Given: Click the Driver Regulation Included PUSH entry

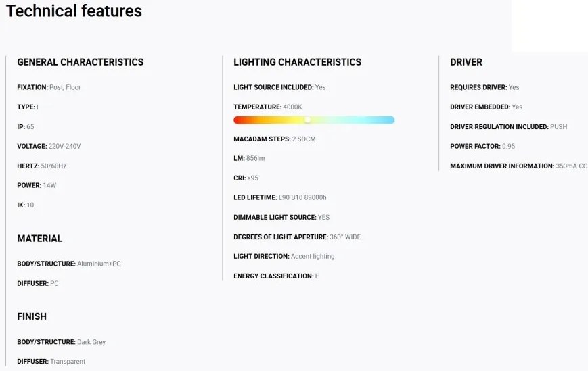Looking at the screenshot, I should click(508, 126).
